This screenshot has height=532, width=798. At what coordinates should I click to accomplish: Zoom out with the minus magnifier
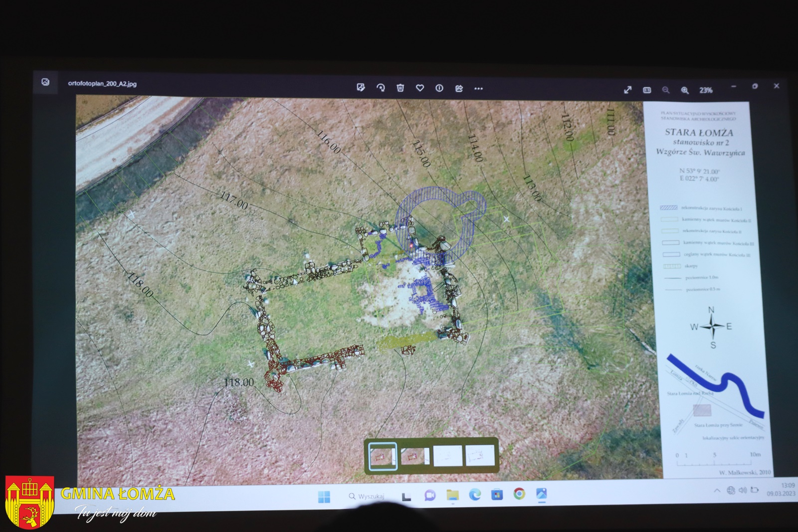point(666,90)
